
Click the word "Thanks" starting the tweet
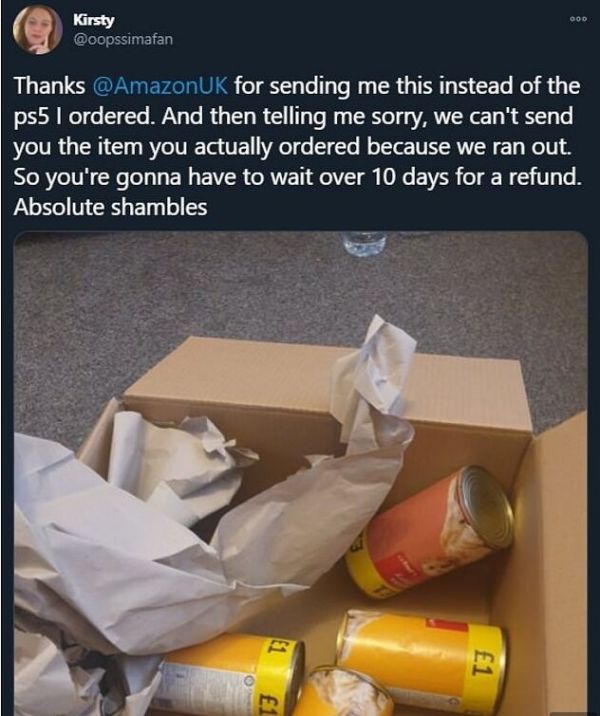pyautogui.click(x=49, y=86)
